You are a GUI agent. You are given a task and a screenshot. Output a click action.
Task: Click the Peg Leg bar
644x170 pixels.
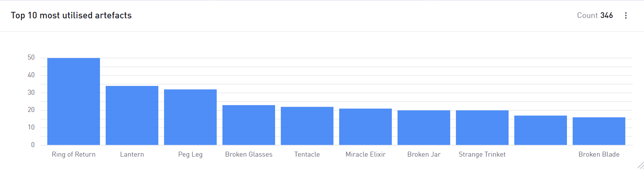click(x=190, y=117)
